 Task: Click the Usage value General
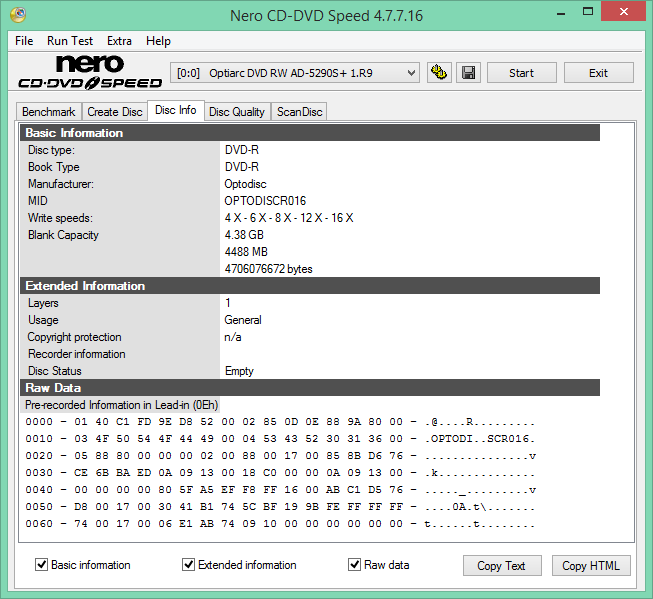(243, 320)
